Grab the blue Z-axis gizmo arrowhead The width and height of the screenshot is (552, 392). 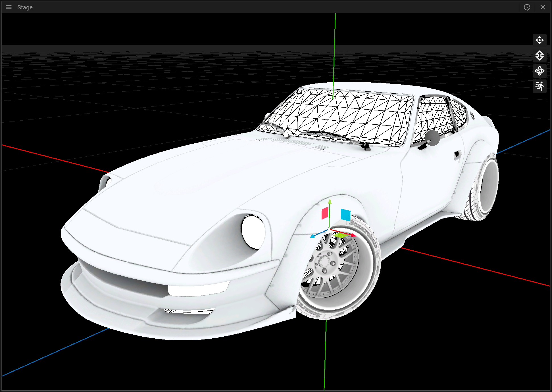[x=313, y=236]
